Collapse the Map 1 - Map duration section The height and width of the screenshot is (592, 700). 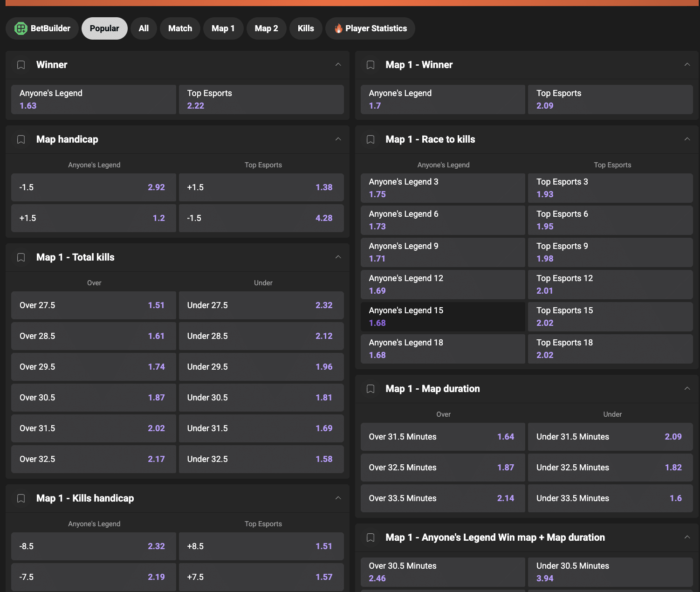[x=687, y=389]
